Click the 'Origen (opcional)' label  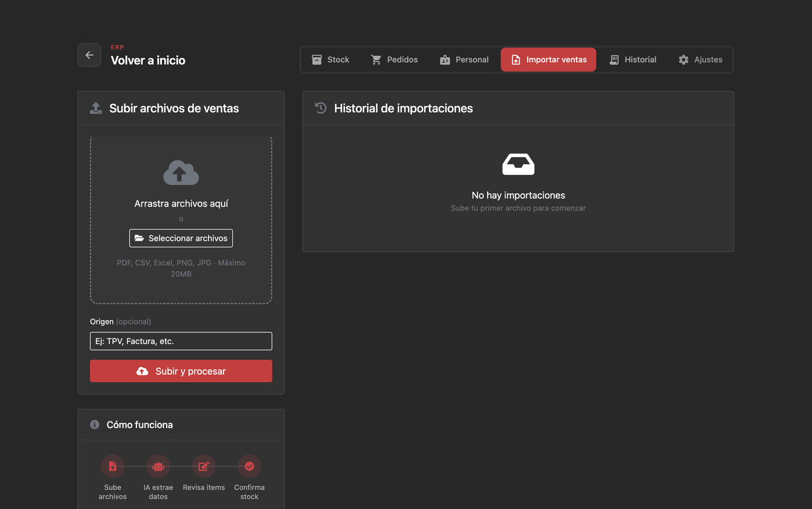pyautogui.click(x=120, y=322)
